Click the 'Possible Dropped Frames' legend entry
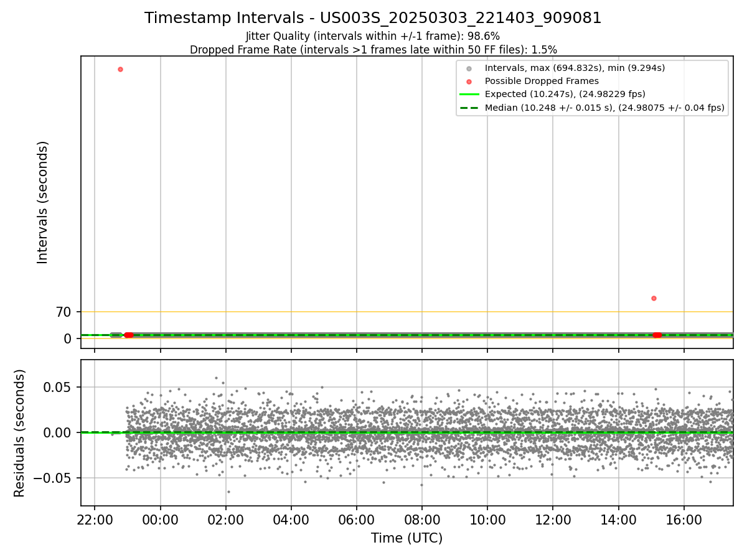Viewport: 747px width, 560px height. [542, 81]
